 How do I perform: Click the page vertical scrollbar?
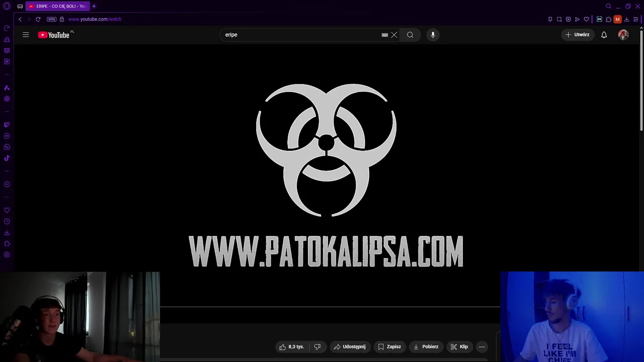[641, 80]
